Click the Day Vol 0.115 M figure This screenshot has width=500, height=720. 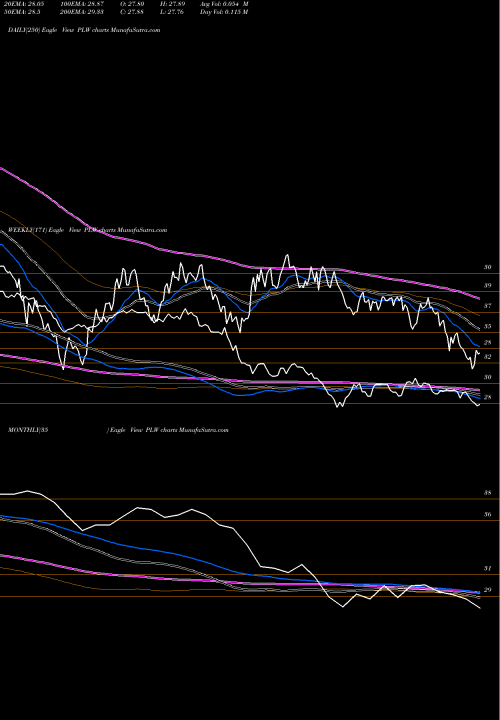224,12
